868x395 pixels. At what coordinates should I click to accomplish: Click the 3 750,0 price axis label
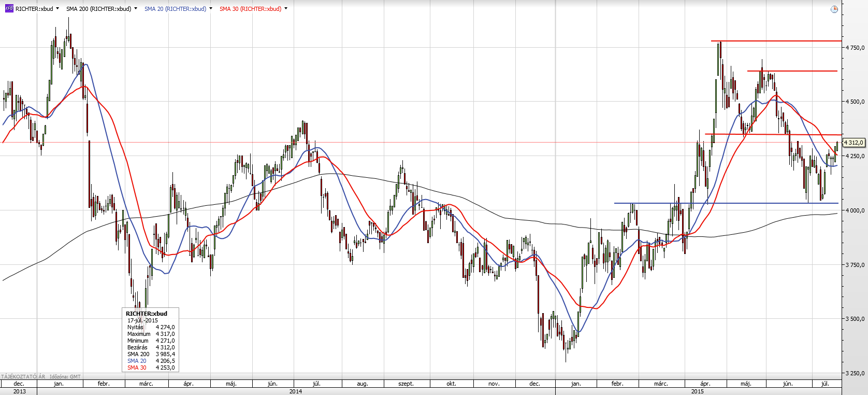855,265
